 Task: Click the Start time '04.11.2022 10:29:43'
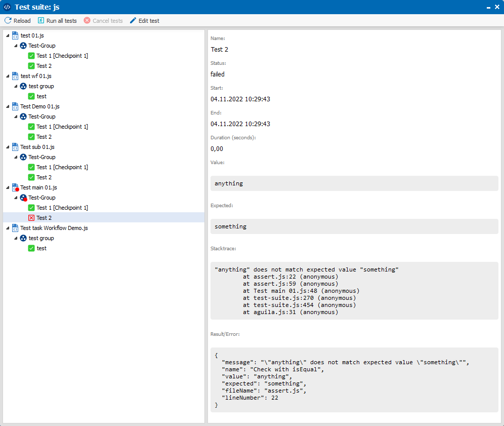click(240, 99)
